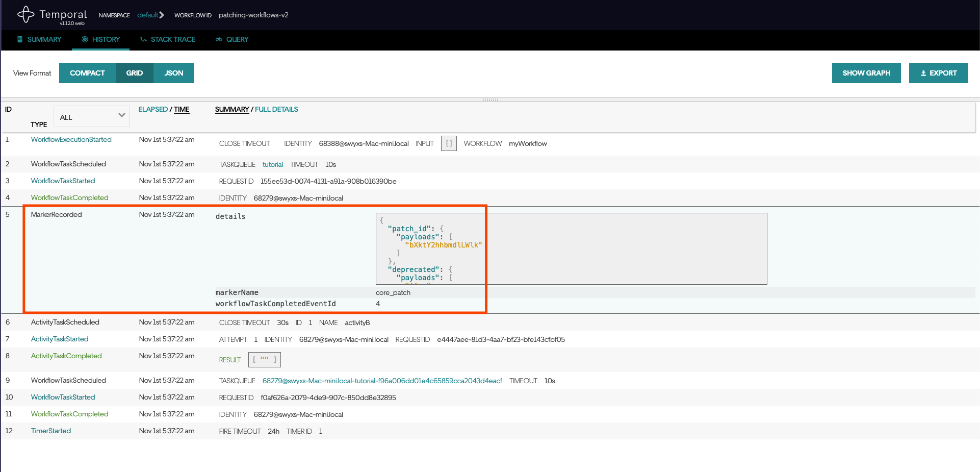Open the default namespace link
This screenshot has height=472, width=980.
[x=147, y=15]
